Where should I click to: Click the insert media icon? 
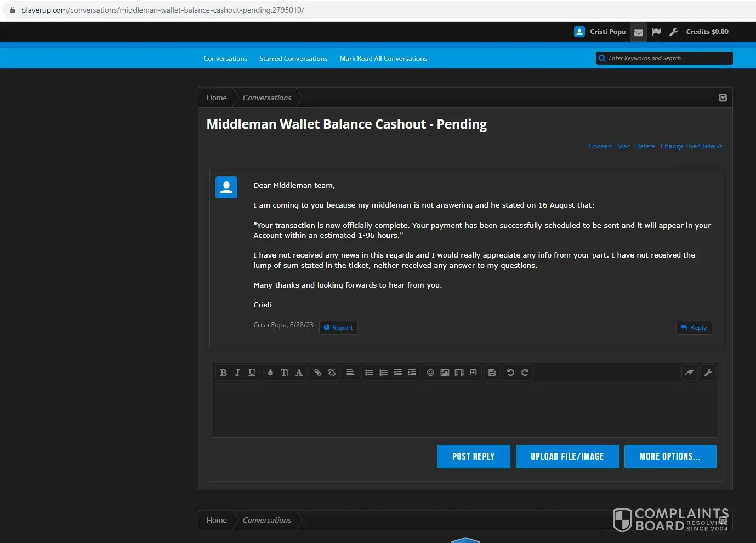459,373
